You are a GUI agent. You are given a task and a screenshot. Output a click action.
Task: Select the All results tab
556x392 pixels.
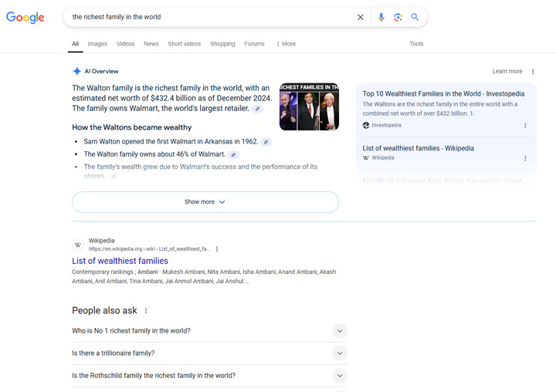pos(75,44)
